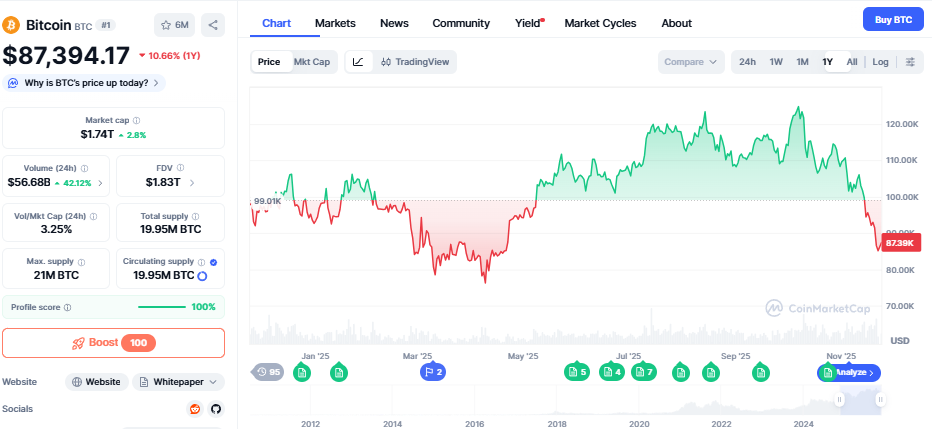Add Bitcoin to watchlist via star button

175,23
